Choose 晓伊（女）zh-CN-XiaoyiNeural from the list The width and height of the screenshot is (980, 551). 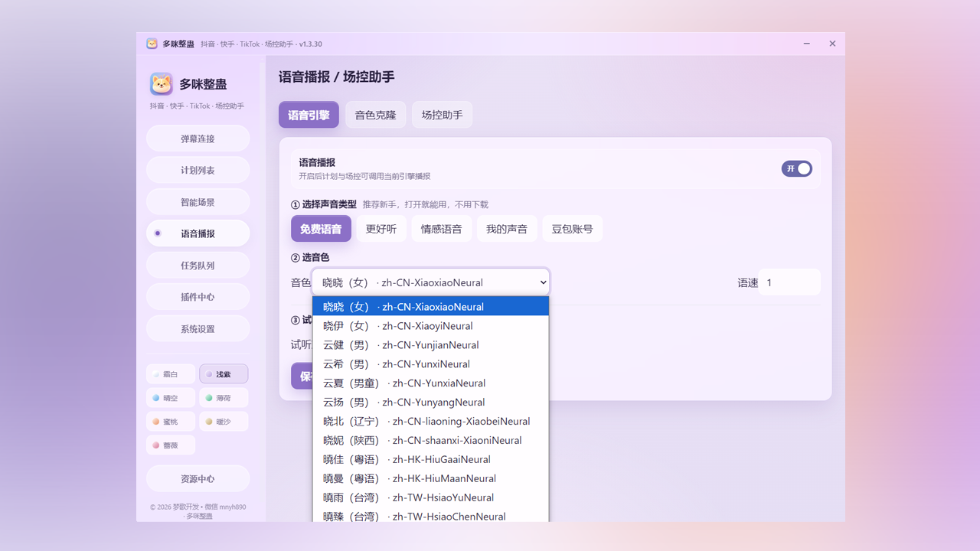(x=430, y=326)
